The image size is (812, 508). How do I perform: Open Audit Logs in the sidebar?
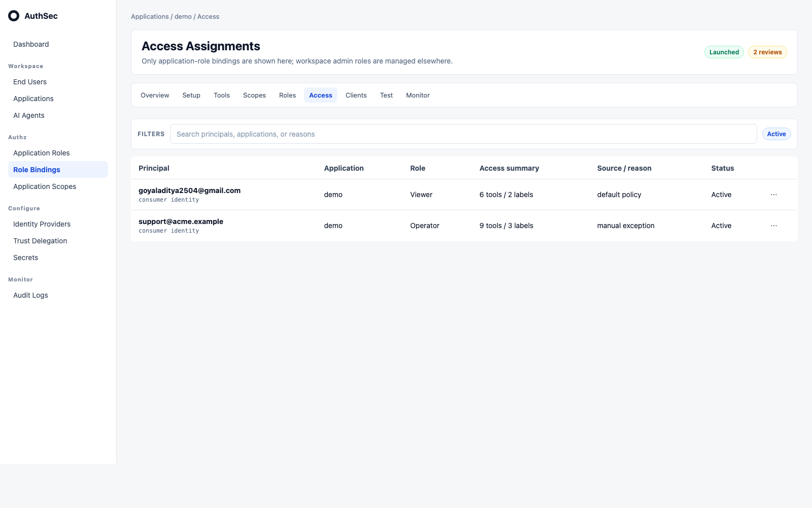pyautogui.click(x=58, y=295)
